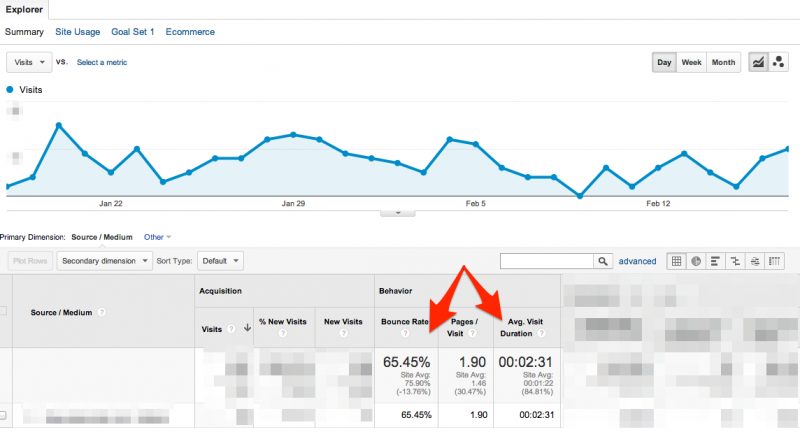Image resolution: width=800 pixels, height=432 pixels.
Task: Click the table search magnifier button
Action: tap(603, 261)
